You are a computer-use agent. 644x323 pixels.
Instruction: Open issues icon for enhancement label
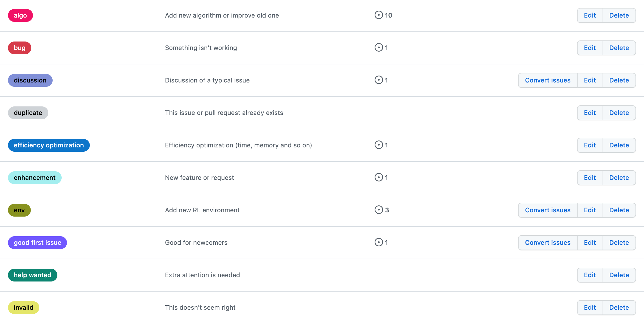point(379,177)
